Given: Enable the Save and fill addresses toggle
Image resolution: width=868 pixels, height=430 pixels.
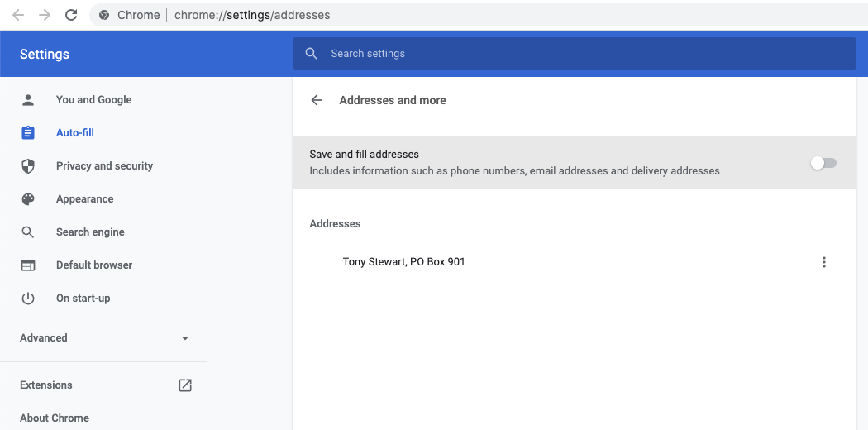Looking at the screenshot, I should point(823,163).
